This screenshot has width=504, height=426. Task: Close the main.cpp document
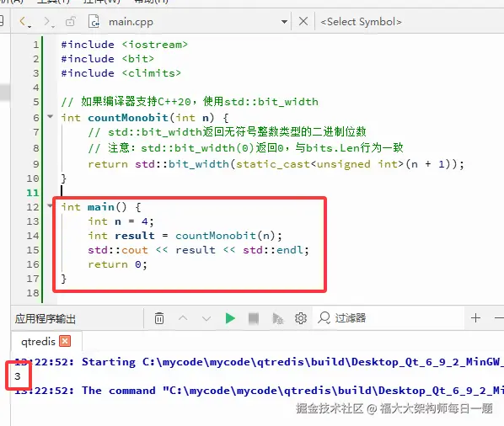(303, 22)
